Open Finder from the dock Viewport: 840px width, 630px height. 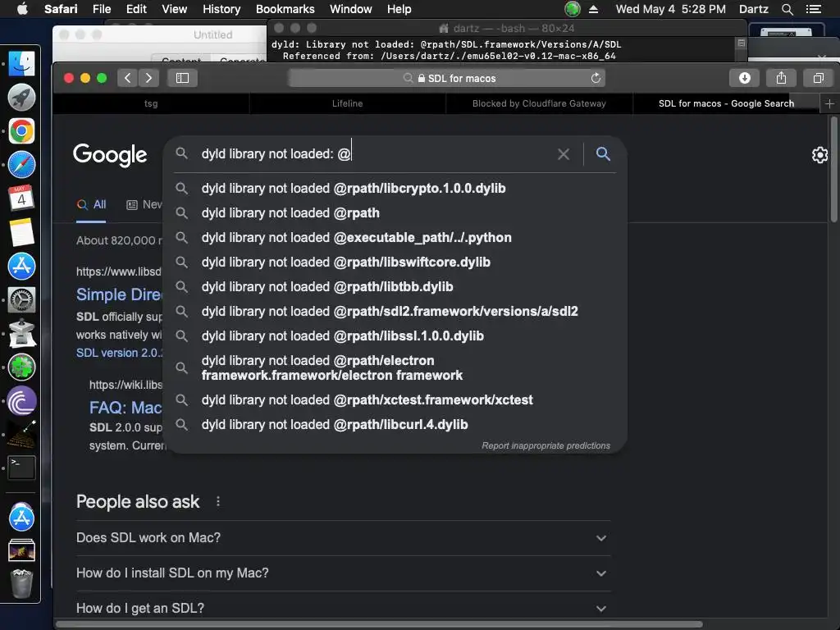point(21,64)
